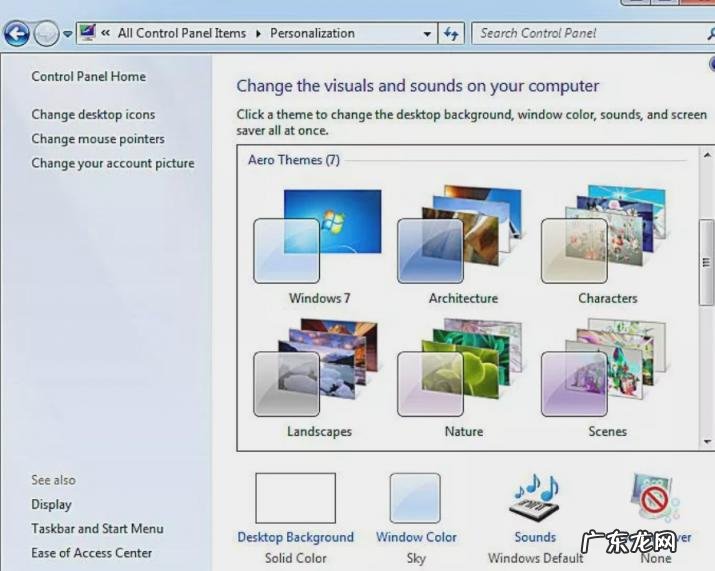Click the Windows 7 theme label
This screenshot has width=715, height=571.
tap(320, 298)
